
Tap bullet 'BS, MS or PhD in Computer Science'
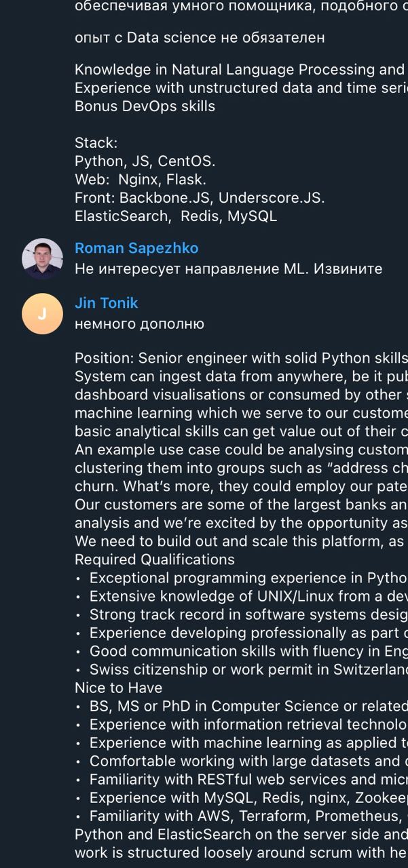[x=241, y=706]
